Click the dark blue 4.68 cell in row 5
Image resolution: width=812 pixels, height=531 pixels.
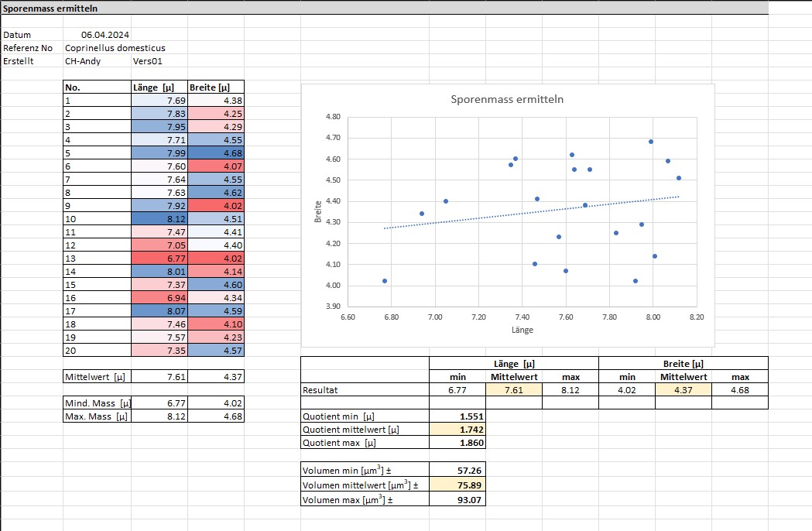(x=216, y=153)
